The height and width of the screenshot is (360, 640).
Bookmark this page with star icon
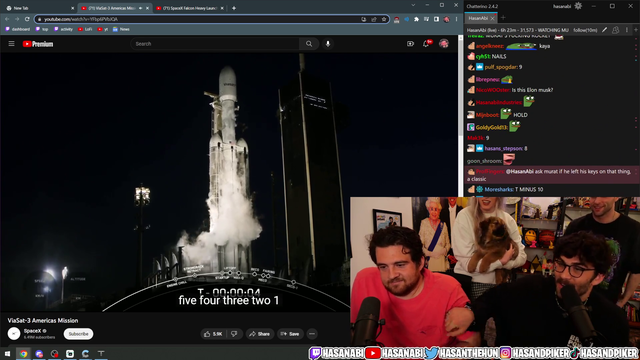[384, 19]
